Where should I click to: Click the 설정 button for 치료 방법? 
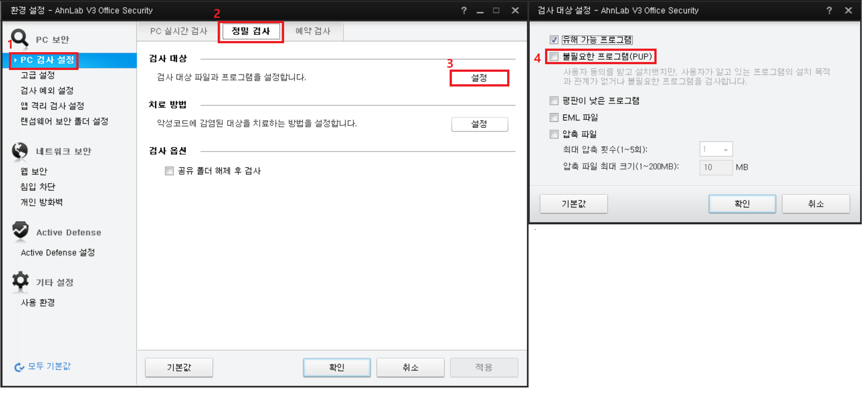(479, 124)
